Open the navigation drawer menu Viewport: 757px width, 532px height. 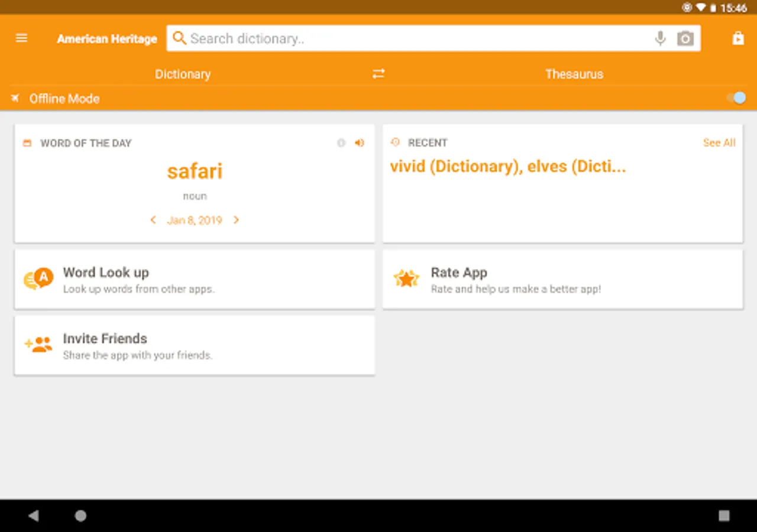(x=21, y=38)
